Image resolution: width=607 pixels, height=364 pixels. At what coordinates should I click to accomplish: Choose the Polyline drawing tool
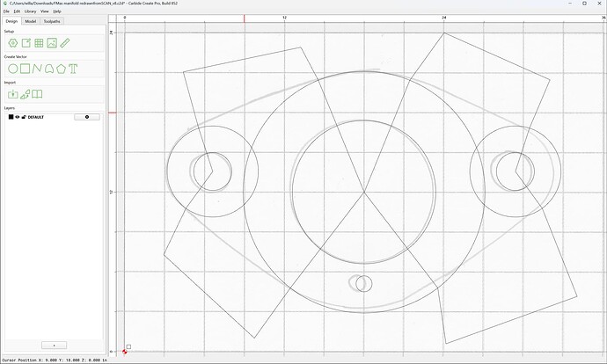37,69
